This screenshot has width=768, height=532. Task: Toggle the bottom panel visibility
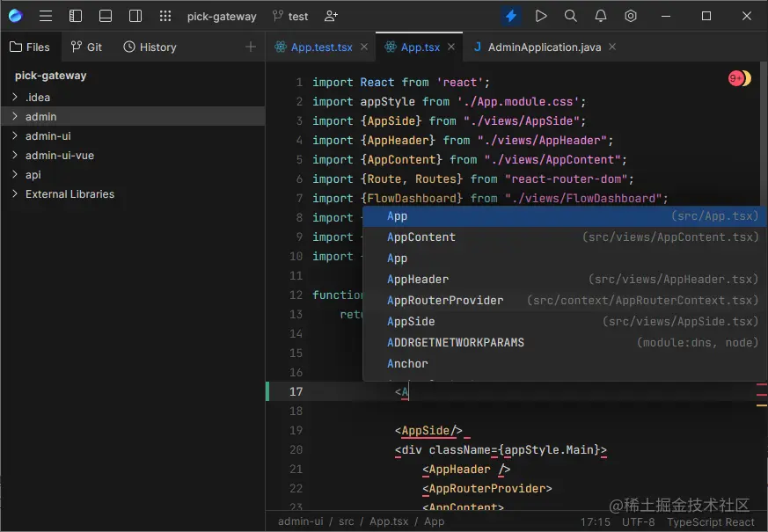106,16
